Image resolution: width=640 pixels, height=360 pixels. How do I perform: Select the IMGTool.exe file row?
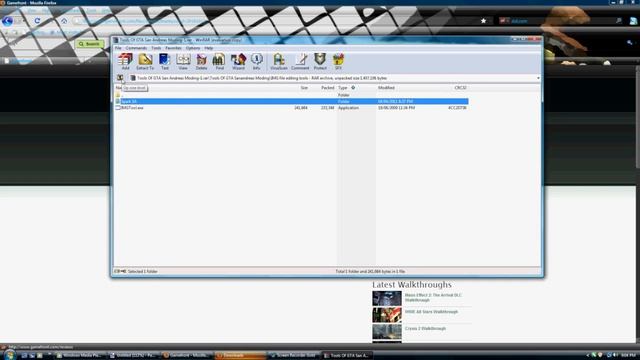pos(291,108)
